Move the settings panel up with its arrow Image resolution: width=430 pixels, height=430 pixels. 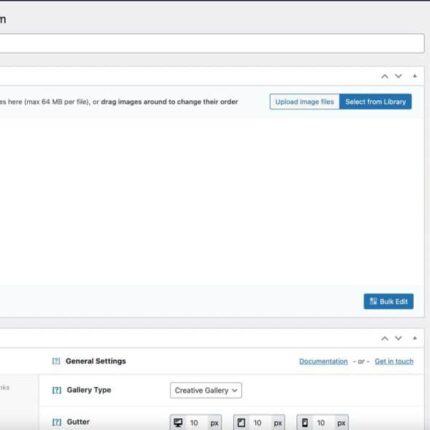[x=384, y=338]
